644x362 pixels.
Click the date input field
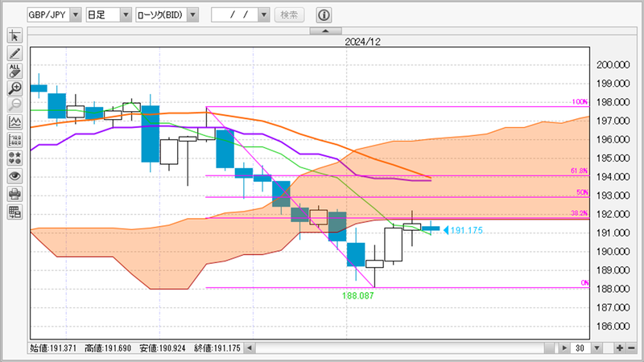[235, 14]
